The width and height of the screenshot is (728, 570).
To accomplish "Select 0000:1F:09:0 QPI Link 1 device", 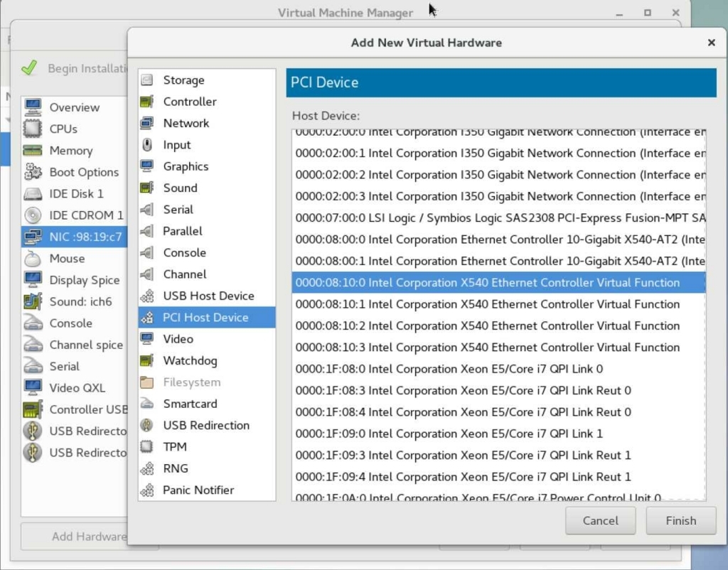I will (x=498, y=434).
